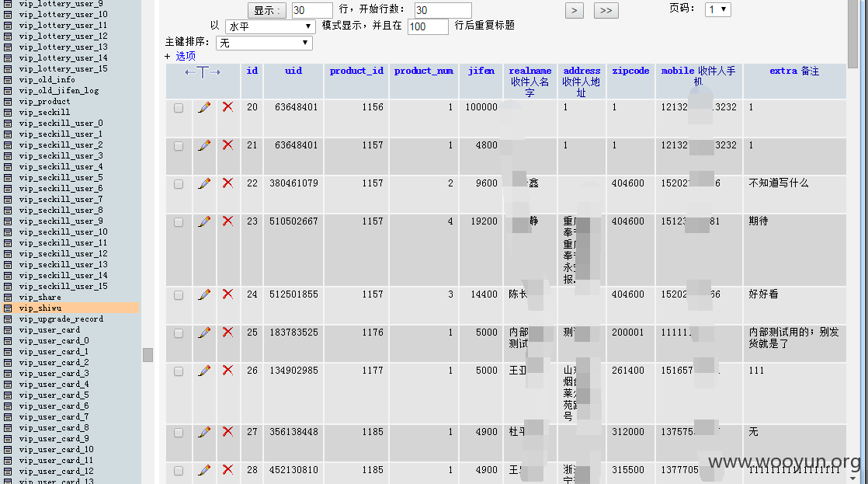
Task: Click the repeat headers field showing 100
Action: pyautogui.click(x=428, y=26)
